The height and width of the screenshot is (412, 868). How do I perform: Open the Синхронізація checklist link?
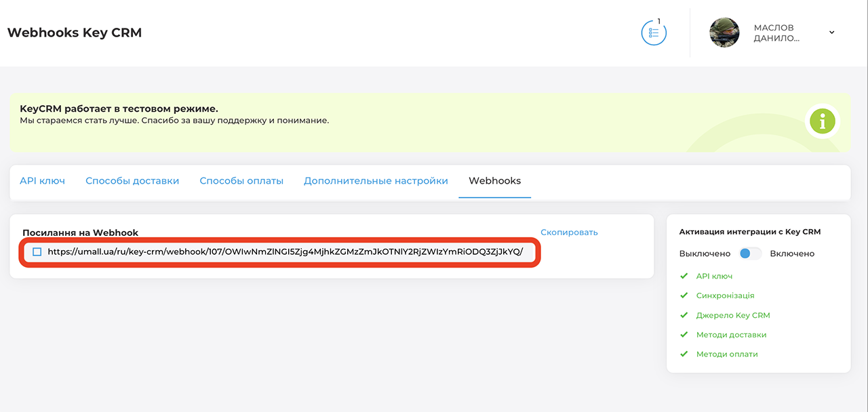[x=725, y=296]
